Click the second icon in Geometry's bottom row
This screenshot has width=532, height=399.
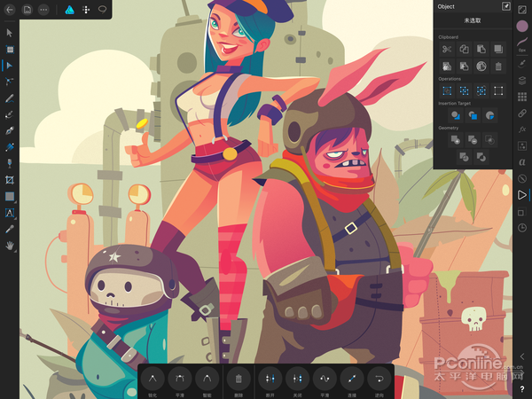(x=481, y=157)
